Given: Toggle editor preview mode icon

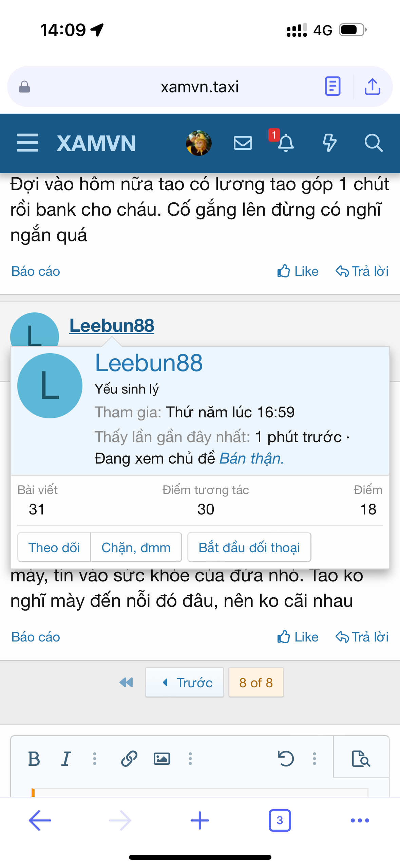Looking at the screenshot, I should pyautogui.click(x=361, y=758).
